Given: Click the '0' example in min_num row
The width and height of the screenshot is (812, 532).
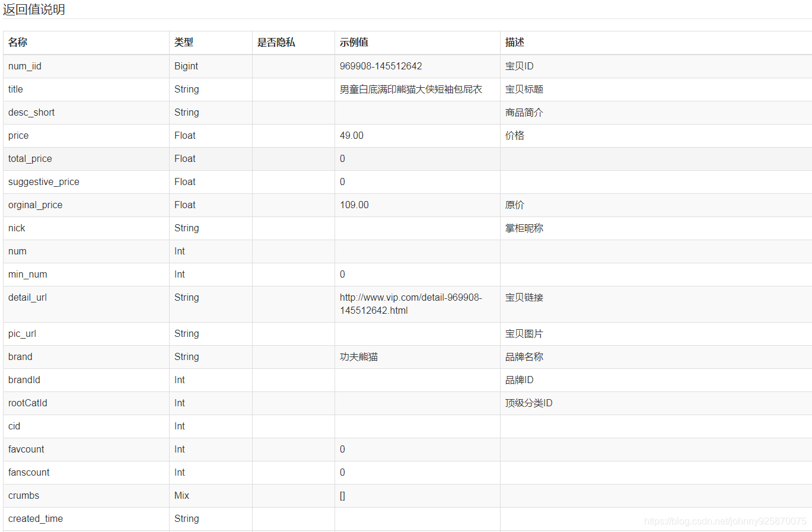Looking at the screenshot, I should [342, 274].
